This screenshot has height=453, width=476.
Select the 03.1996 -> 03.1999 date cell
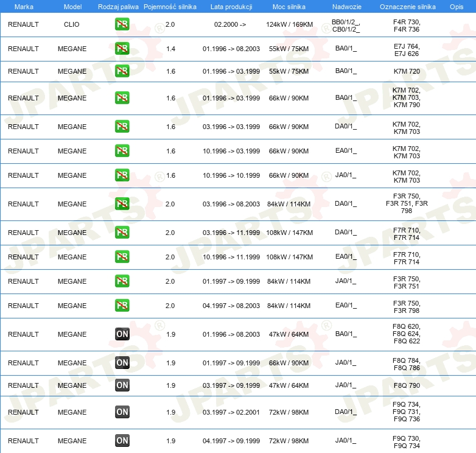tap(231, 127)
